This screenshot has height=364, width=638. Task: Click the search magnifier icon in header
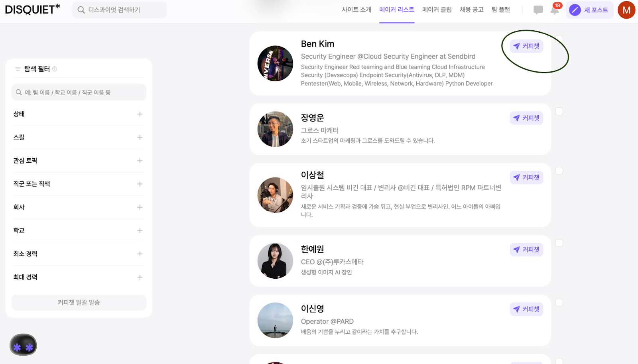click(x=81, y=10)
